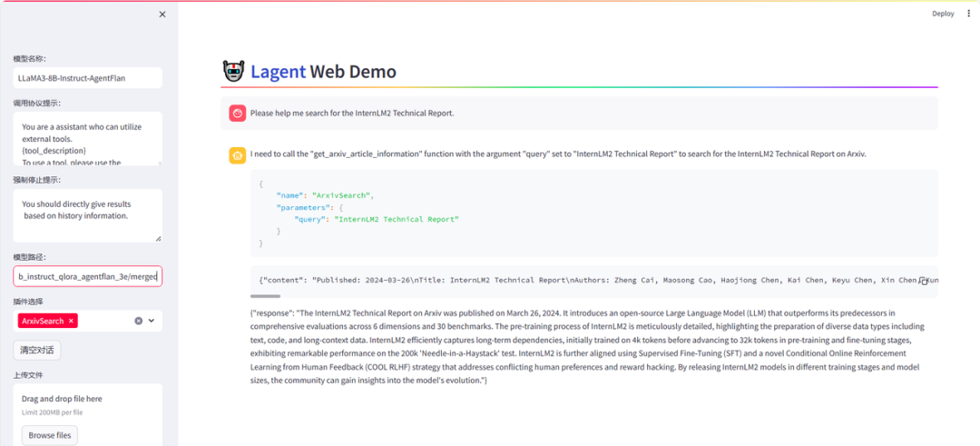Click Browse files button
The height and width of the screenshot is (446, 980).
tap(50, 435)
